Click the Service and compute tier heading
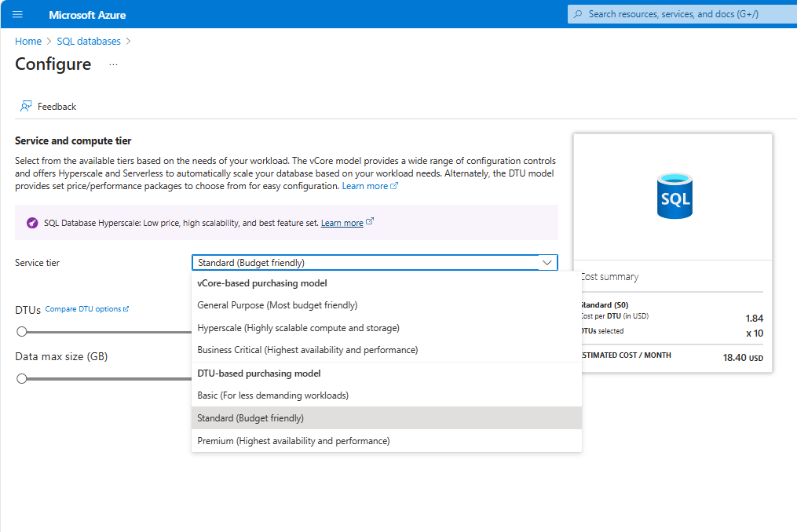The width and height of the screenshot is (797, 532). point(73,140)
